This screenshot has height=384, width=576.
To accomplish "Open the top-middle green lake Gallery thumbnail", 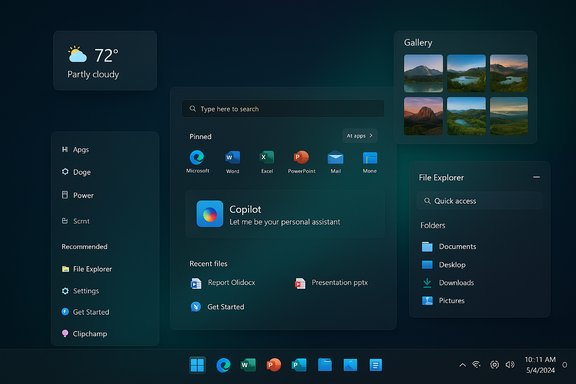I will point(466,73).
